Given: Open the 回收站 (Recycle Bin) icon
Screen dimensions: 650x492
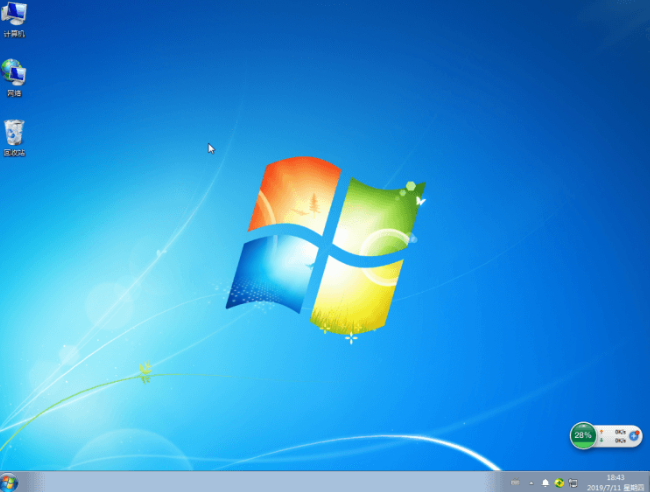Looking at the screenshot, I should [14, 138].
